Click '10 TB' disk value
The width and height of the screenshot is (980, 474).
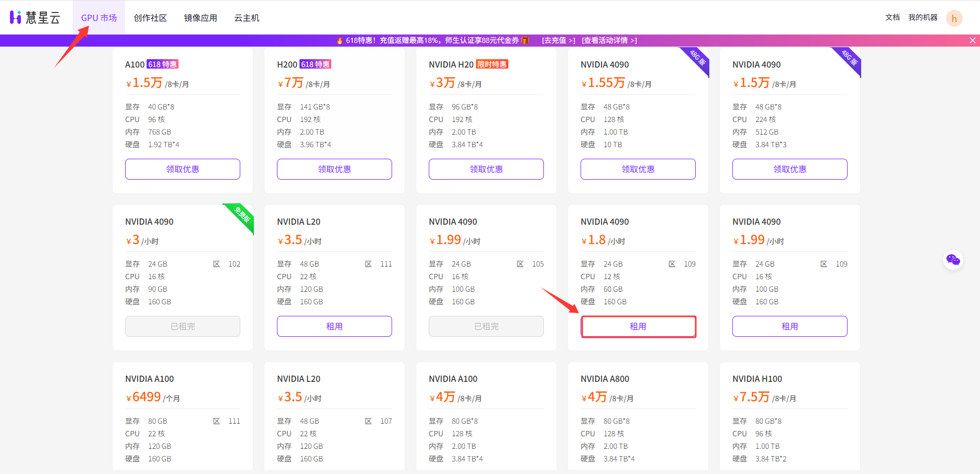click(x=613, y=145)
